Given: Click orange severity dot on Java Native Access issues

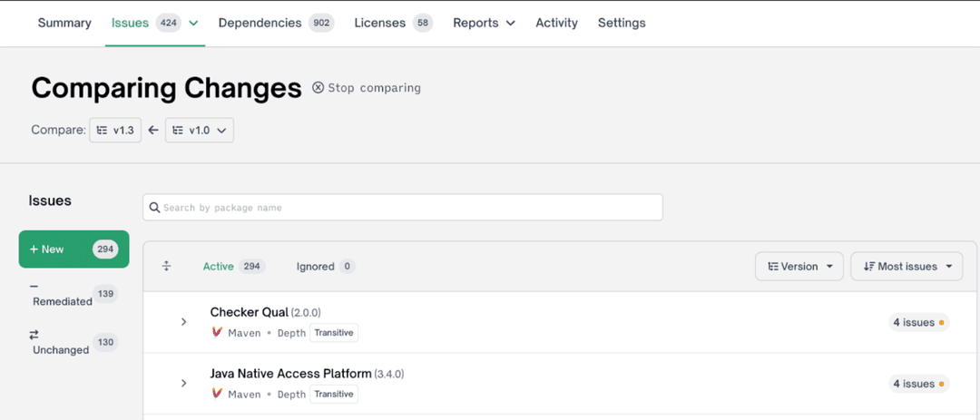Looking at the screenshot, I should (x=942, y=384).
